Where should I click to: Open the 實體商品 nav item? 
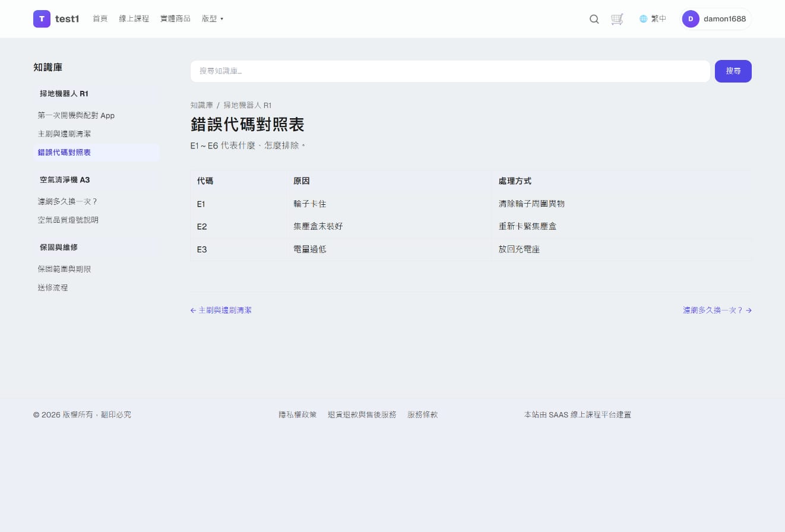[175, 19]
